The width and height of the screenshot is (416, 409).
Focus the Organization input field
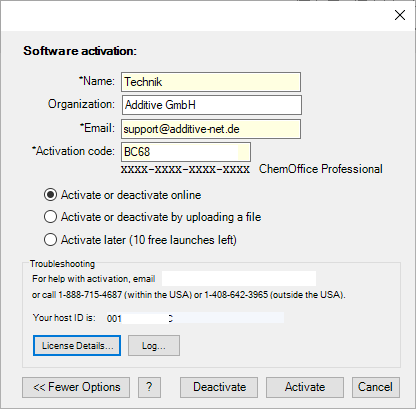212,105
